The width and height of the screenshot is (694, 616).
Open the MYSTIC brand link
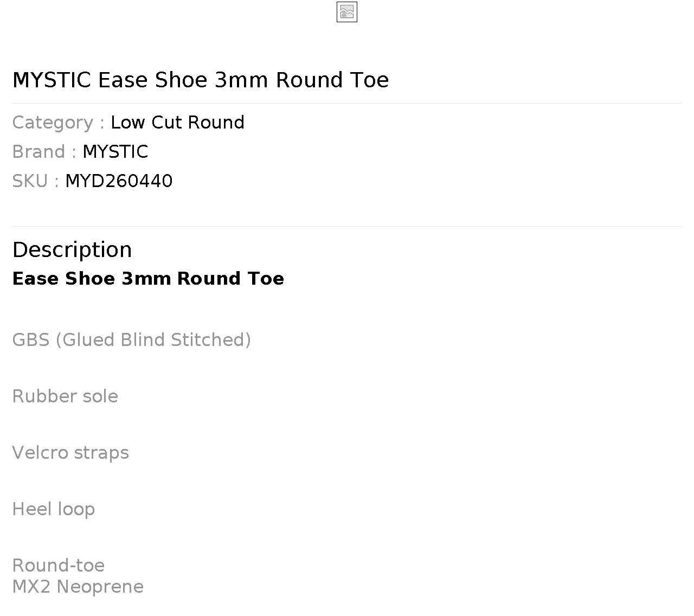(x=115, y=152)
